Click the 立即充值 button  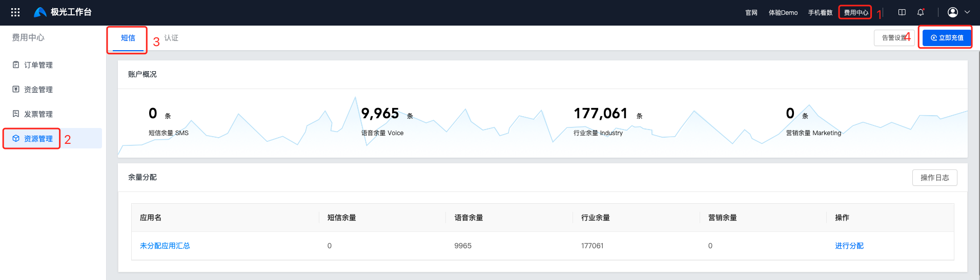tap(947, 38)
